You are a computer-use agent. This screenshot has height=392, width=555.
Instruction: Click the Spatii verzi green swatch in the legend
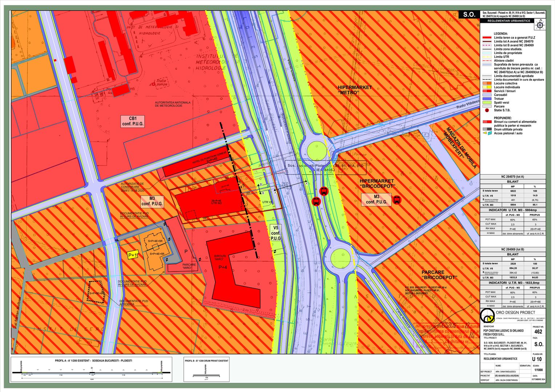[487, 102]
